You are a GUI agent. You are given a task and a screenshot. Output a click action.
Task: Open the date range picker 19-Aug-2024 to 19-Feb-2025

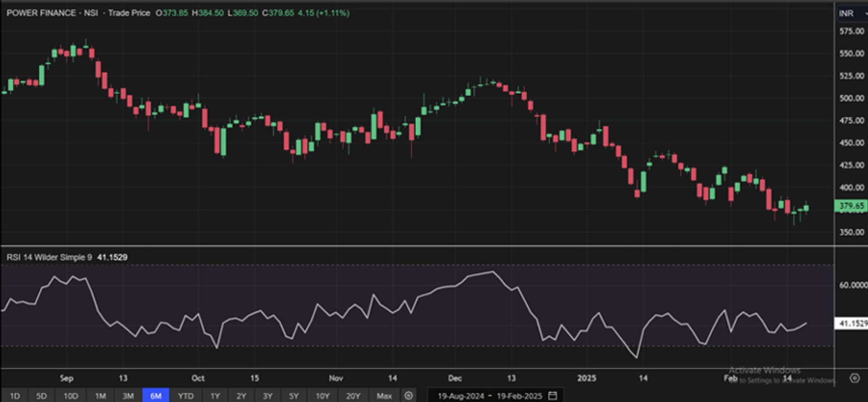pyautogui.click(x=489, y=396)
